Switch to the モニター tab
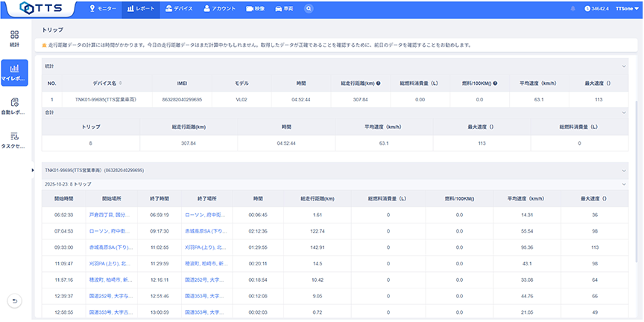The width and height of the screenshot is (644, 322). point(103,8)
